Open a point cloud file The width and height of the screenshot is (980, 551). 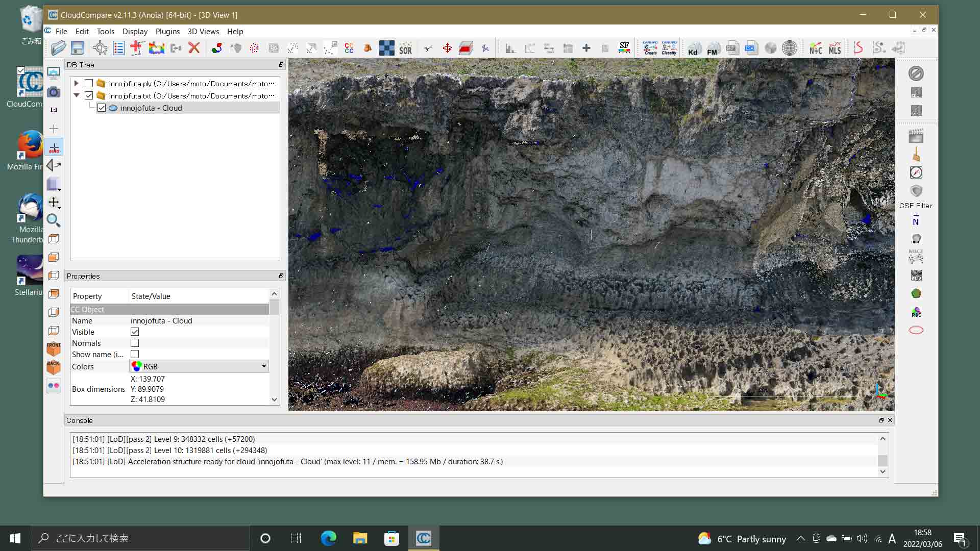[58, 47]
